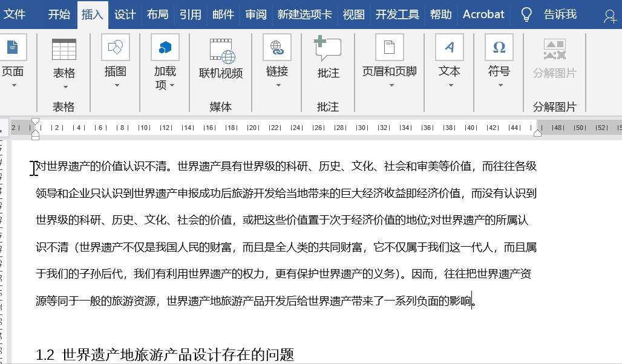This screenshot has height=364, width=622.
Task: Click the 文本 letter A icon
Action: (x=450, y=47)
